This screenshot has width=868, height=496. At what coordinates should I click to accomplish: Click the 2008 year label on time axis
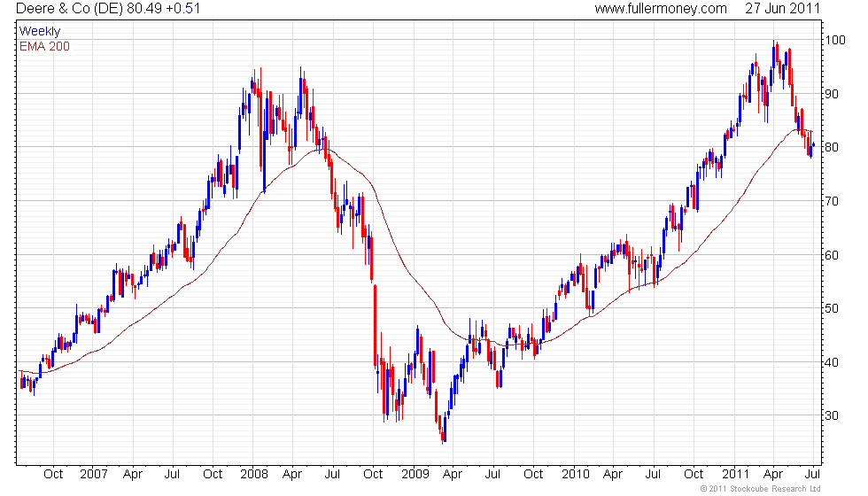[x=254, y=474]
